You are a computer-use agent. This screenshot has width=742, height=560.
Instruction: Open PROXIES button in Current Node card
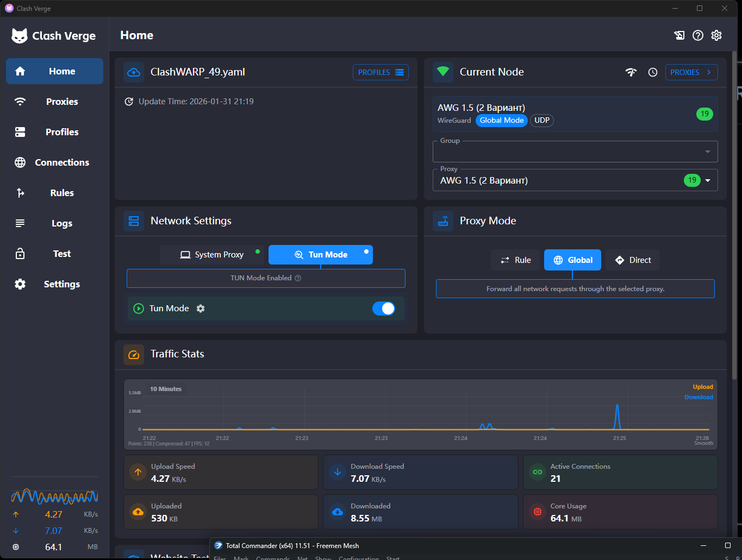pyautogui.click(x=691, y=72)
